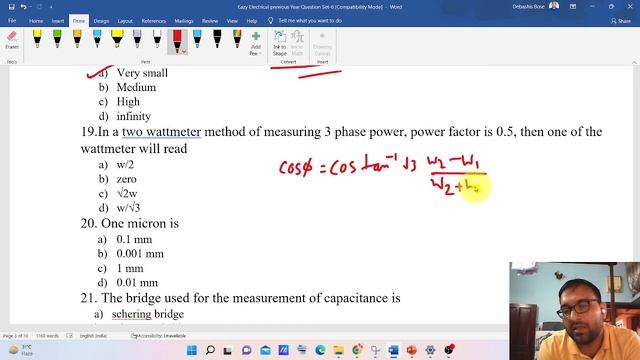The image size is (640, 360).
Task: Select the gray pen
Action: [x=137, y=39]
